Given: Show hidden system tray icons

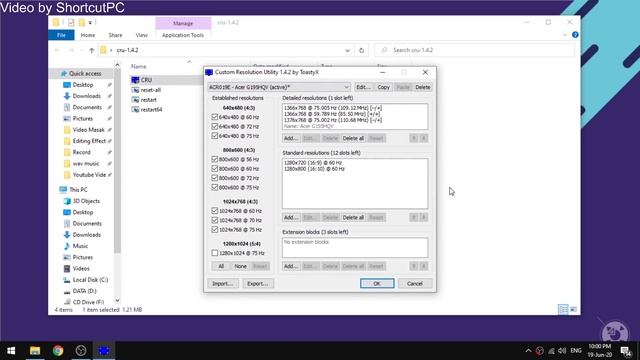Looking at the screenshot, I should (x=528, y=351).
